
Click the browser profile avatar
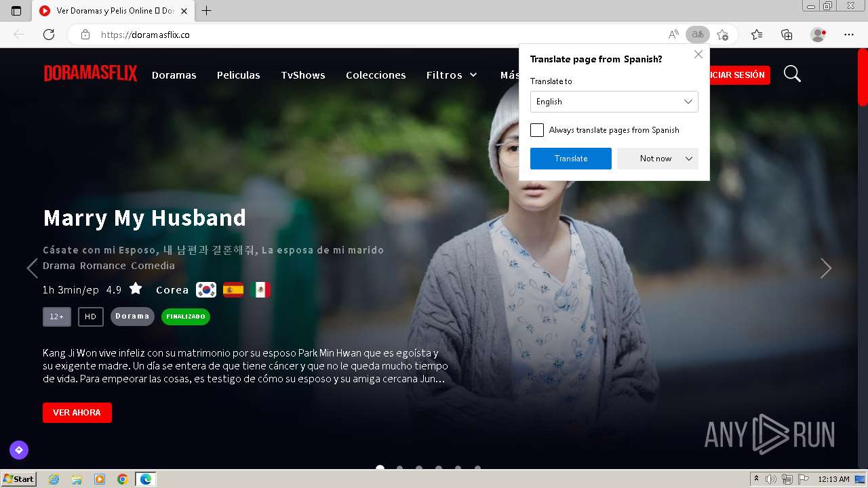(x=818, y=35)
